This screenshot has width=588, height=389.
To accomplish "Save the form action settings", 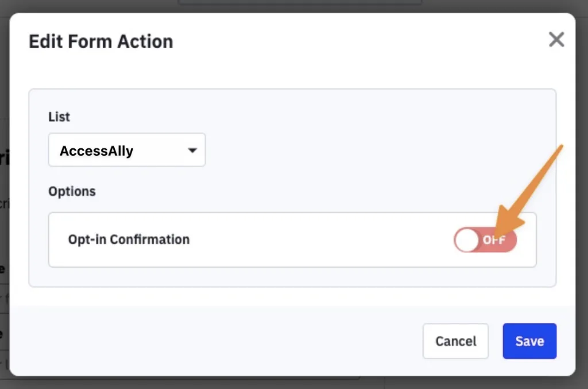I will 529,341.
